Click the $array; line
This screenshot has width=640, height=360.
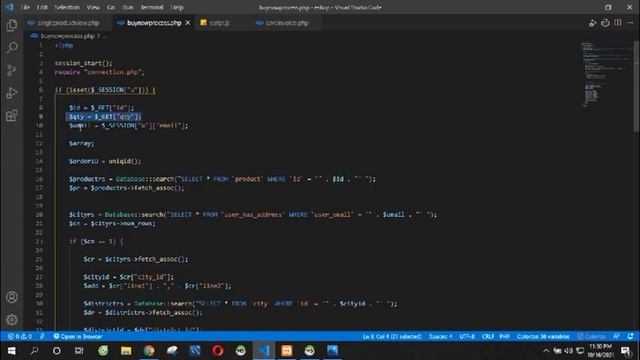click(x=81, y=144)
